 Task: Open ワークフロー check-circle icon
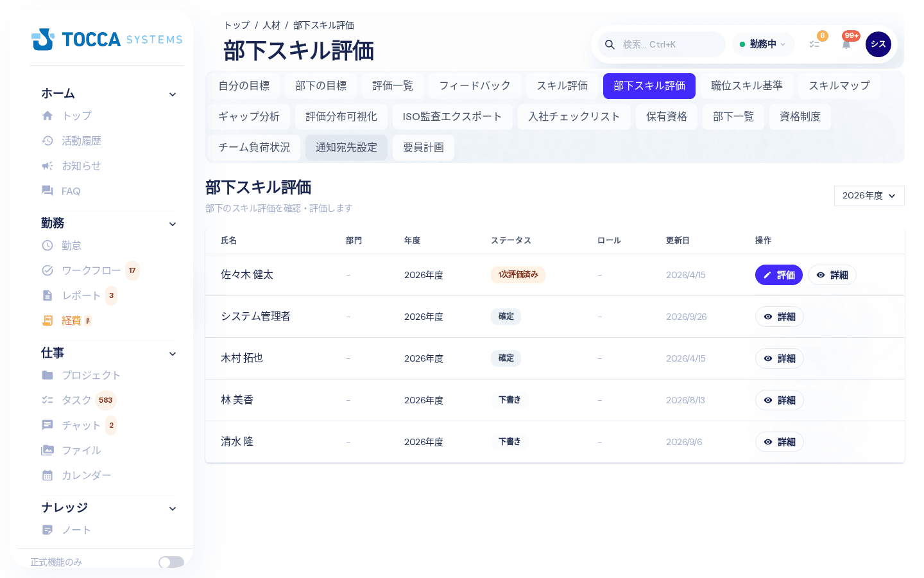47,270
